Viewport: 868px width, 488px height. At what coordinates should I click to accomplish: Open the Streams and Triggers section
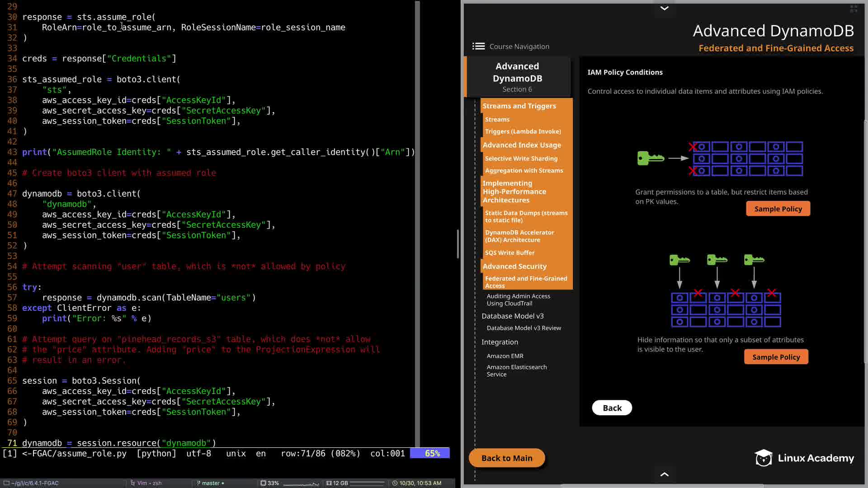point(519,106)
